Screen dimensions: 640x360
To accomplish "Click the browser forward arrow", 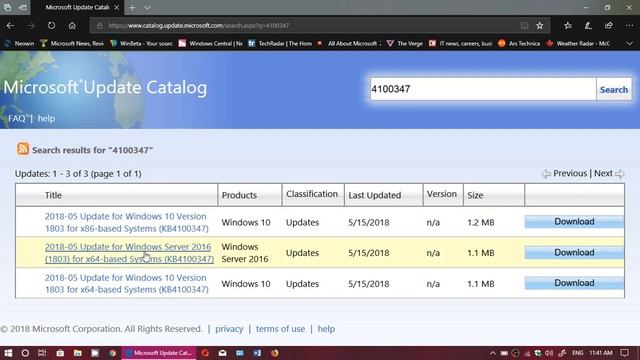I will (x=31, y=25).
